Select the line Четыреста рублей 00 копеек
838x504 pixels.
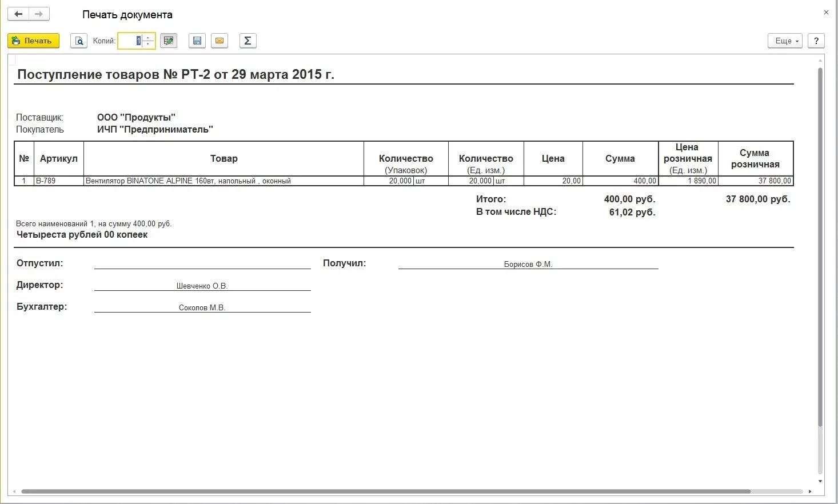click(82, 234)
